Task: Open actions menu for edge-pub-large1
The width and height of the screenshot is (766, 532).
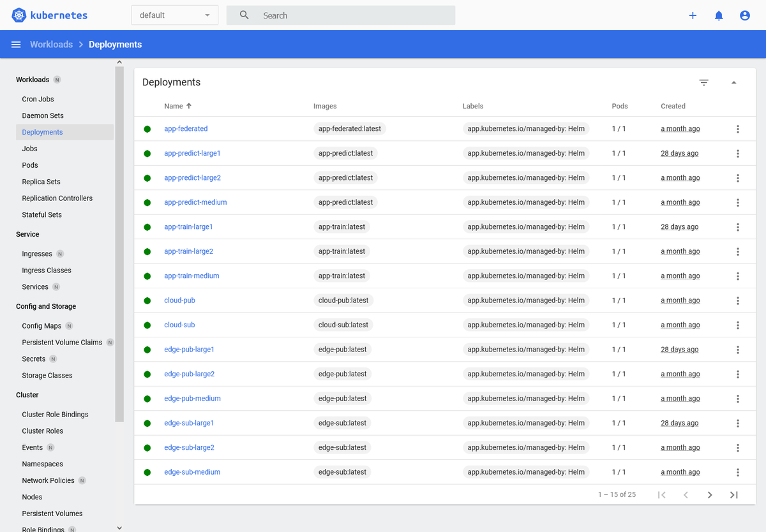Action: (x=738, y=350)
